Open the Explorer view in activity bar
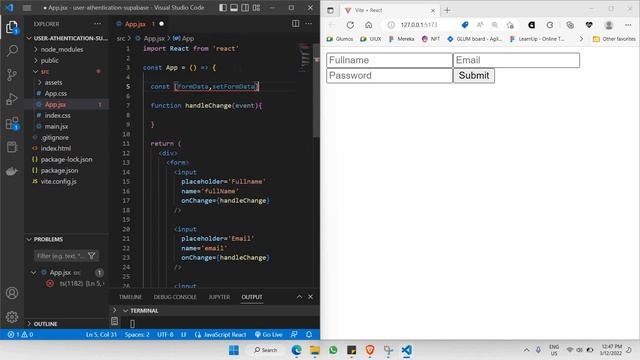This screenshot has height=360, width=640. click(12, 27)
